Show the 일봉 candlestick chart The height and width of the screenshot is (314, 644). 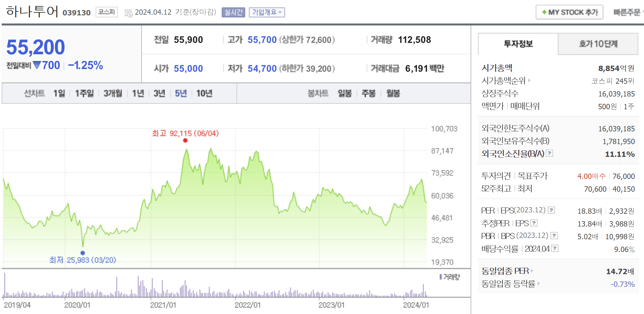(x=344, y=93)
